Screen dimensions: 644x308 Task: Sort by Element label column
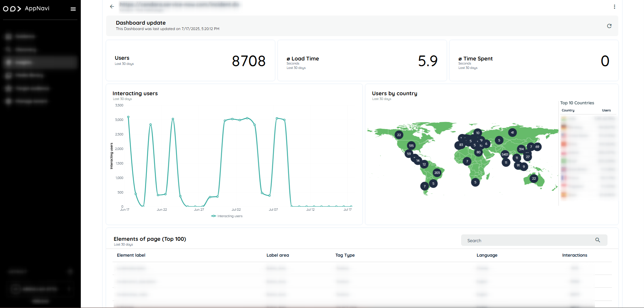[x=131, y=255]
